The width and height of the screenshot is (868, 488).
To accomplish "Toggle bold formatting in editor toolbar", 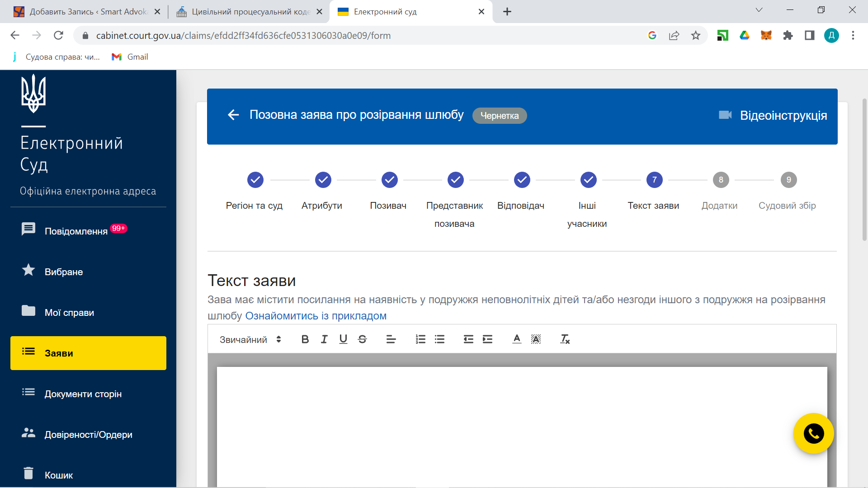I will click(305, 339).
